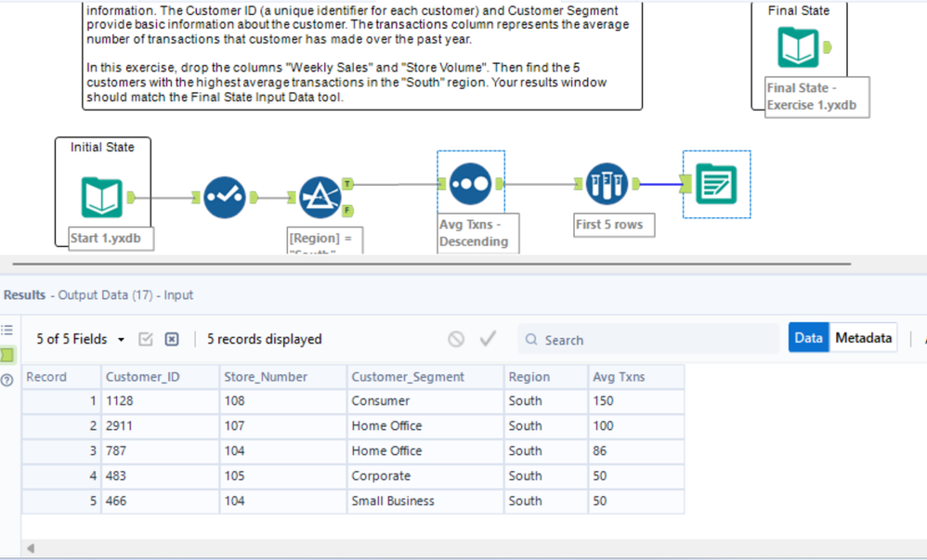Switch to the Data view
The image size is (927, 560).
pos(808,338)
